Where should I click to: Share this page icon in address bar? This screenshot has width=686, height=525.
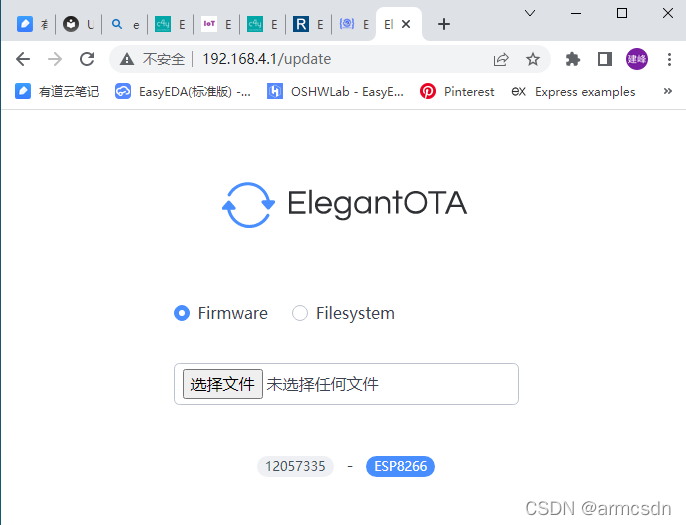[x=501, y=59]
